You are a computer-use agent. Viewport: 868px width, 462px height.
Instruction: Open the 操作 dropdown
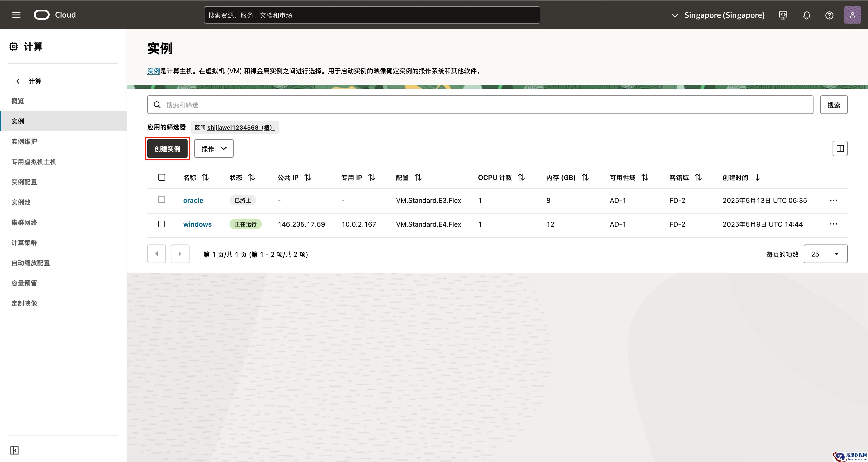click(x=214, y=148)
